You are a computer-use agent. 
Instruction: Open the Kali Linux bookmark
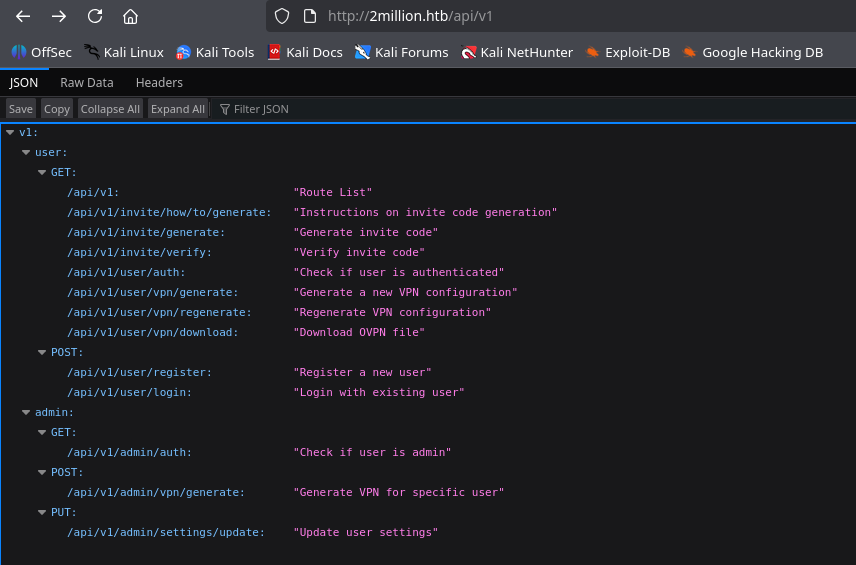tap(124, 52)
